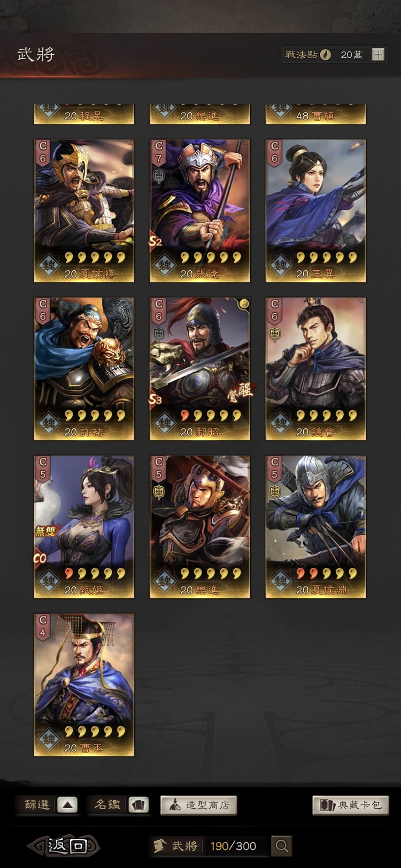Viewport: 401px width, 868px height.
Task: Click the 武將 190/300 counter
Action: (x=209, y=846)
